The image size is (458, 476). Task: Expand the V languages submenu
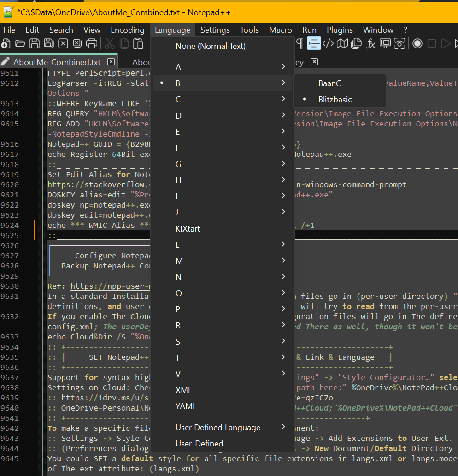pos(223,374)
